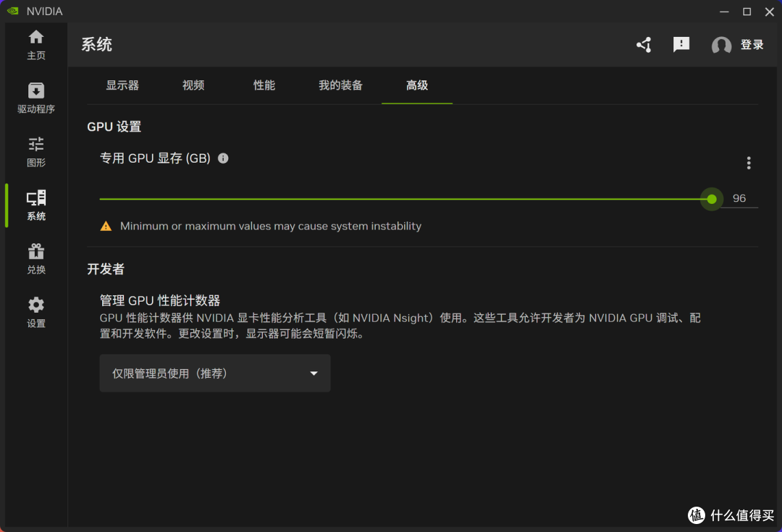
Task: Go to the 主页 home icon
Action: (36, 38)
